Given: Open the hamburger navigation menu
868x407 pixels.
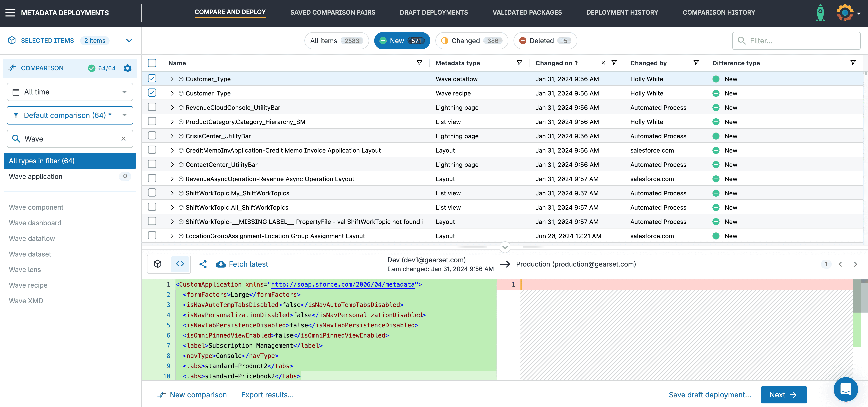Looking at the screenshot, I should pyautogui.click(x=10, y=13).
